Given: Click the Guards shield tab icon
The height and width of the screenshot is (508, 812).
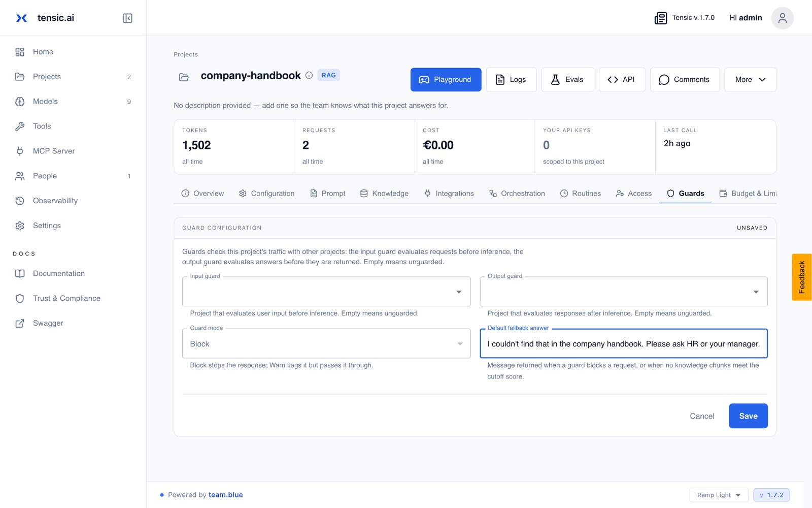Looking at the screenshot, I should [670, 194].
